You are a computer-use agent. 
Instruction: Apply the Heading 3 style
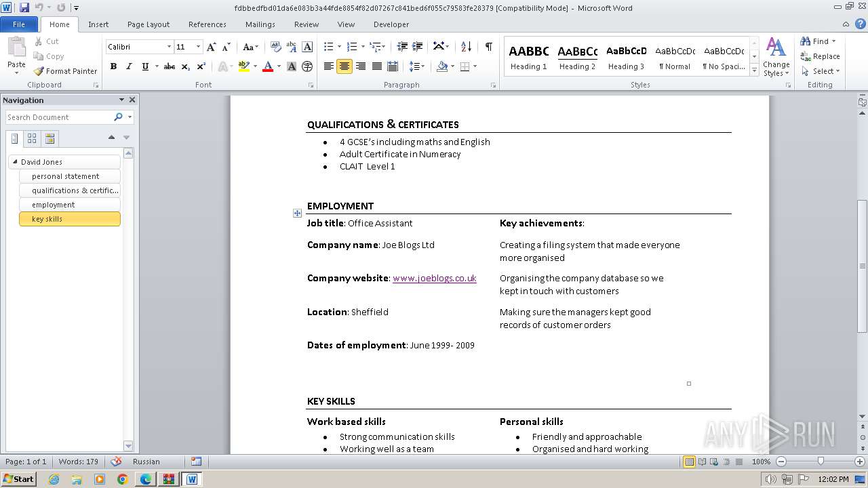click(x=626, y=56)
